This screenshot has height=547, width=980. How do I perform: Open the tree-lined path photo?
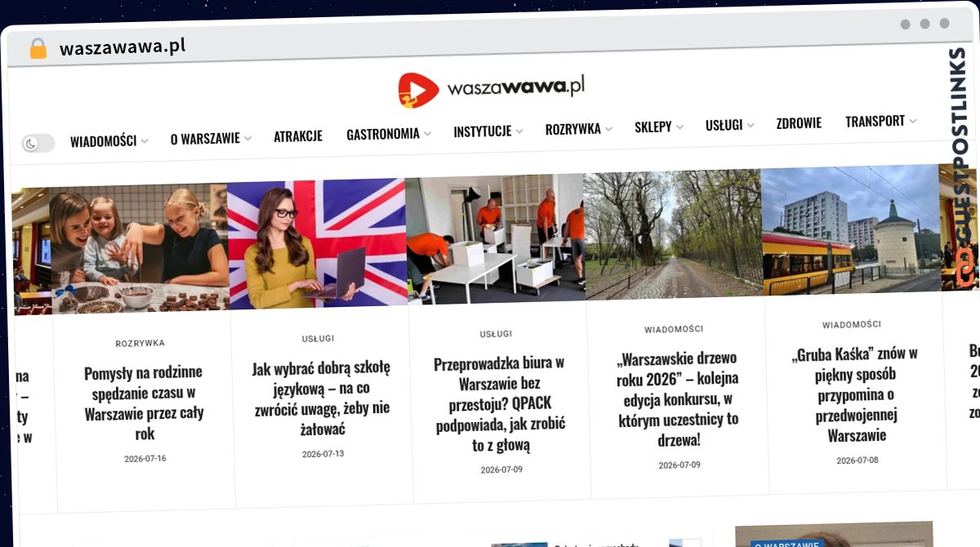(x=674, y=233)
